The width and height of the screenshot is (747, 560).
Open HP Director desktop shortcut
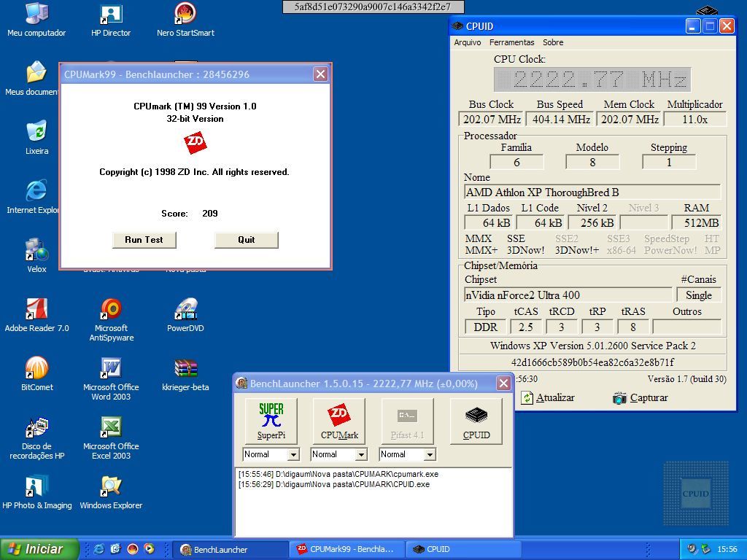111,20
